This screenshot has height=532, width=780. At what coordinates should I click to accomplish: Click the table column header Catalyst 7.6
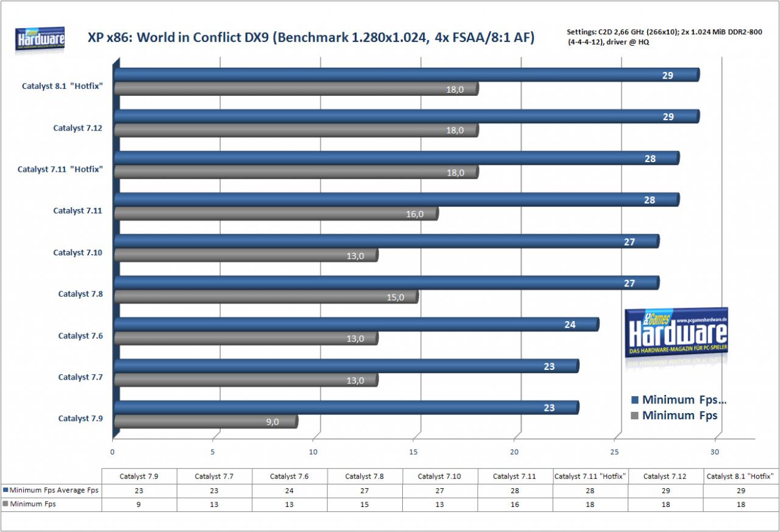pos(290,476)
